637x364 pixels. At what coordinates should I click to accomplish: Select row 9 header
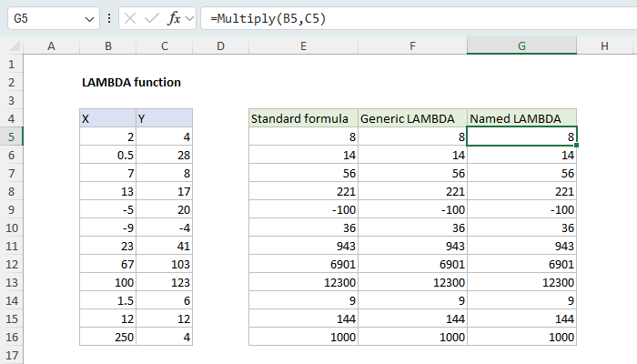[x=11, y=209]
